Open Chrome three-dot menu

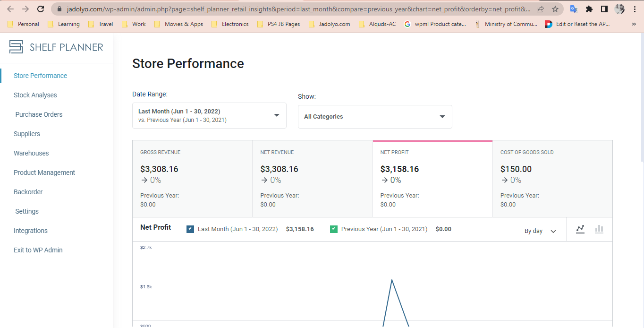point(635,9)
